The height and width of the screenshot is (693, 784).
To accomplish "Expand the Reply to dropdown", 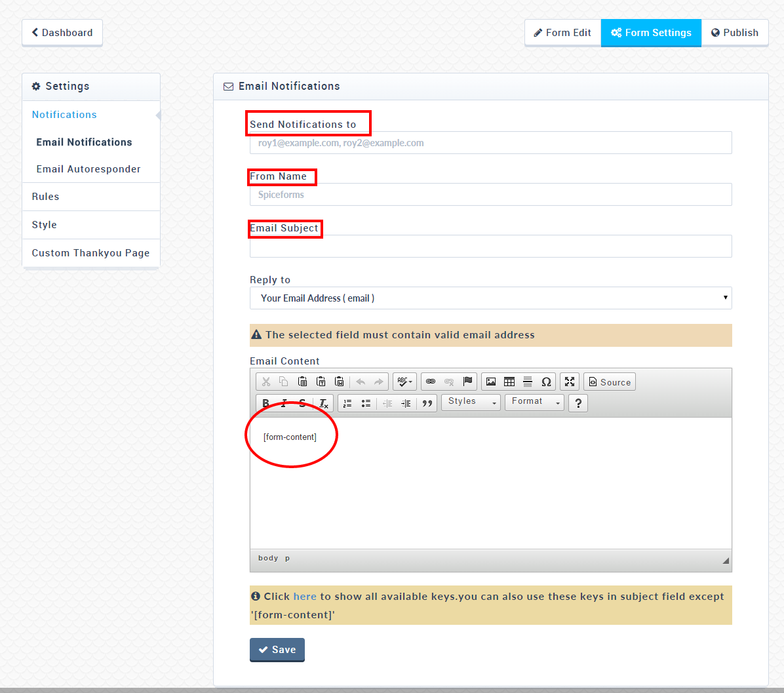I will [490, 298].
